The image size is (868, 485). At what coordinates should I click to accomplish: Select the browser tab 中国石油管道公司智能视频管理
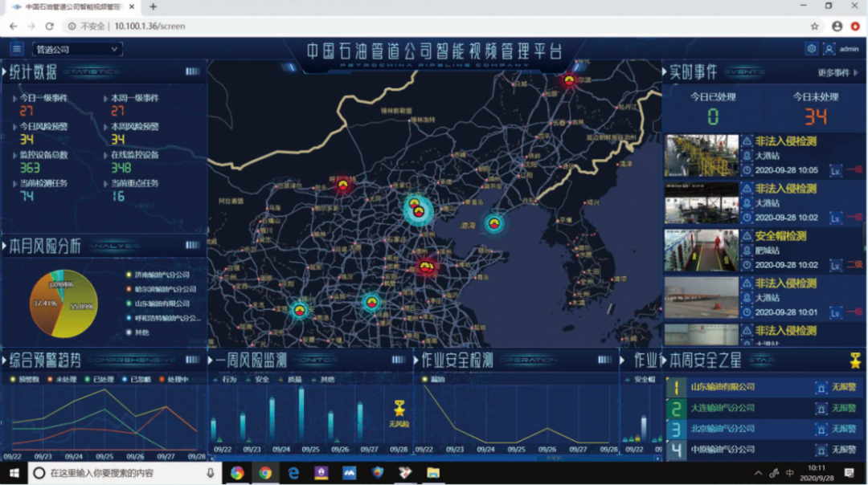pos(72,6)
